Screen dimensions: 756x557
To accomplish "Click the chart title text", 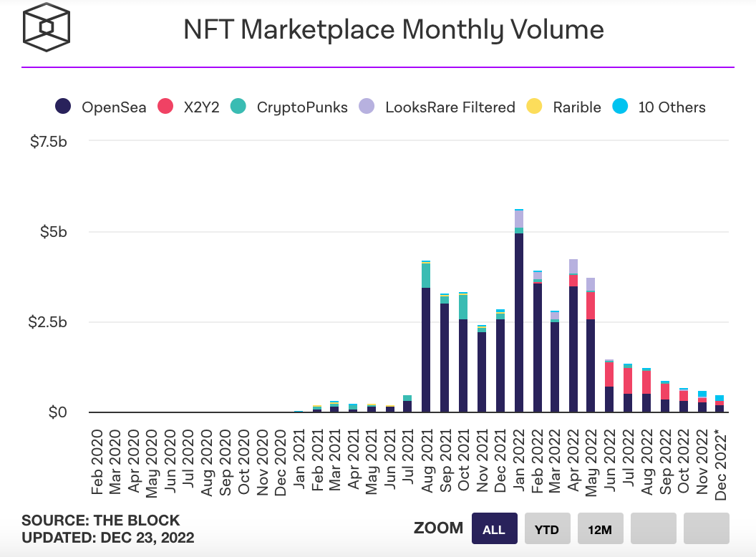I will coord(394,29).
